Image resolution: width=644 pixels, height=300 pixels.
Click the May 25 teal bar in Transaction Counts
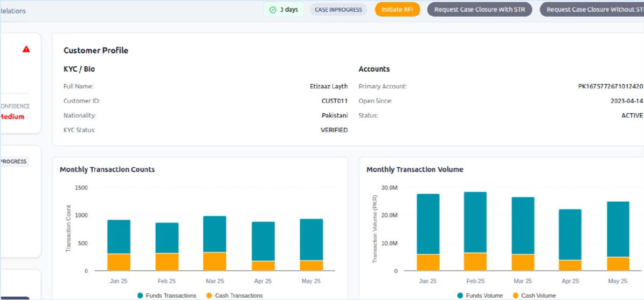coord(311,240)
